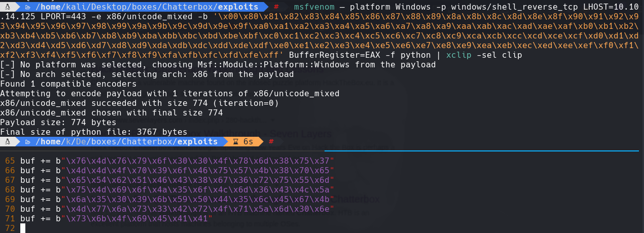Click line number 70 in the gutter
Viewport: 644px width, 233px height.
click(x=10, y=209)
